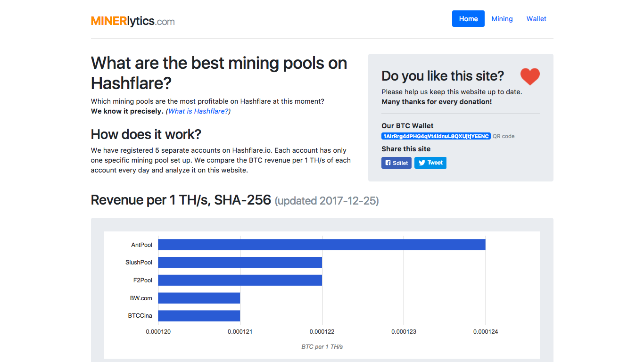Click the BTCCina chart label

[x=140, y=316]
